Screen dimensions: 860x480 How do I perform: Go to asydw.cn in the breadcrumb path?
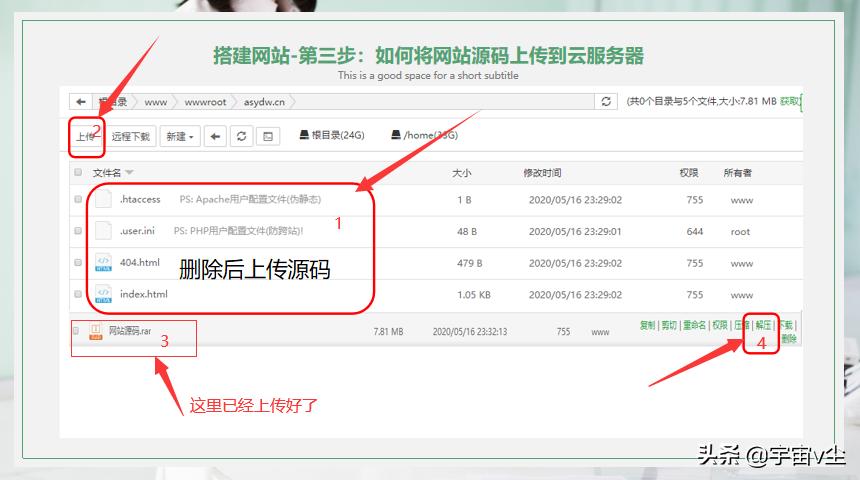point(264,102)
